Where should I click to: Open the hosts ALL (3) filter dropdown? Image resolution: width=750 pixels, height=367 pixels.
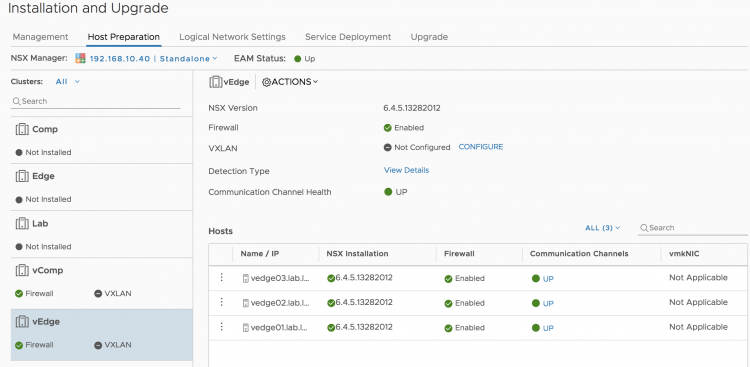click(602, 228)
